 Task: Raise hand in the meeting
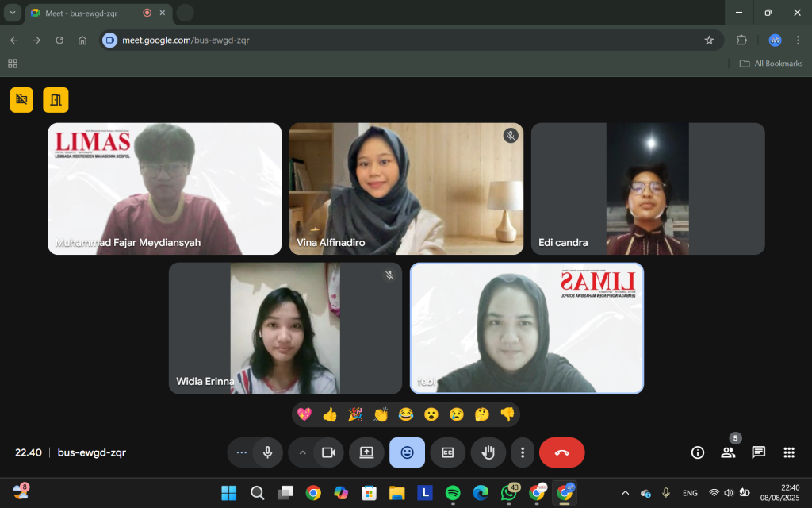point(488,452)
